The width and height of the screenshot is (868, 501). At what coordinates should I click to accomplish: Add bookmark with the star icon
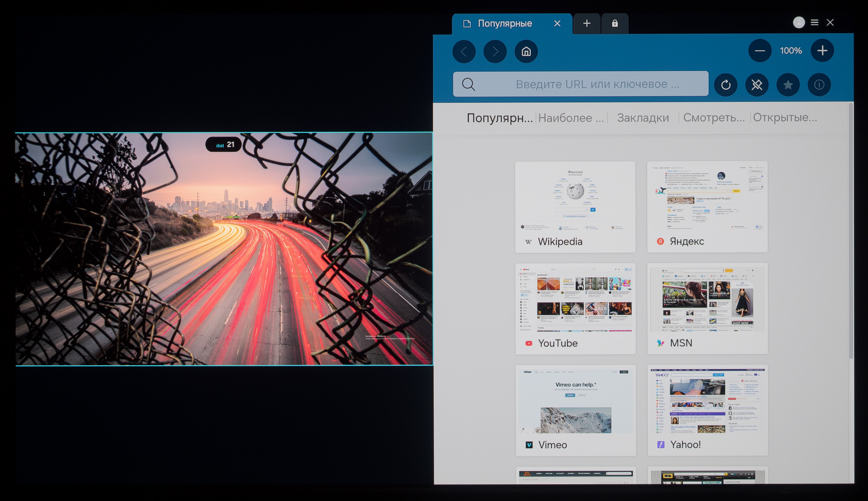tap(788, 85)
